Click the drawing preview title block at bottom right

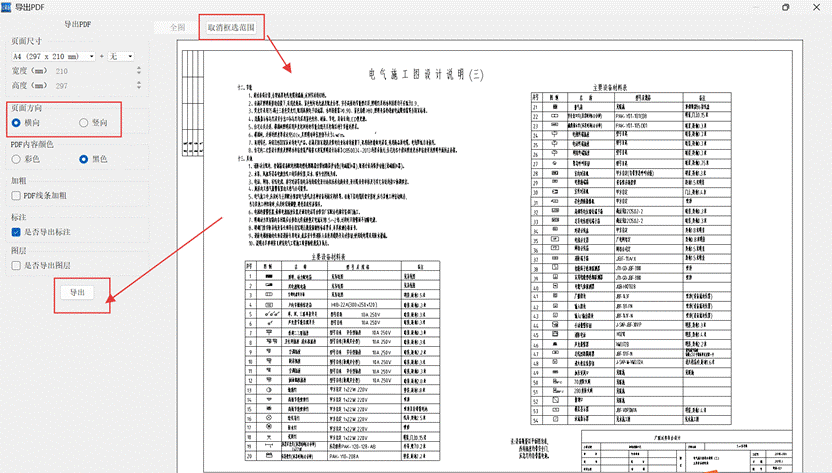point(687,451)
